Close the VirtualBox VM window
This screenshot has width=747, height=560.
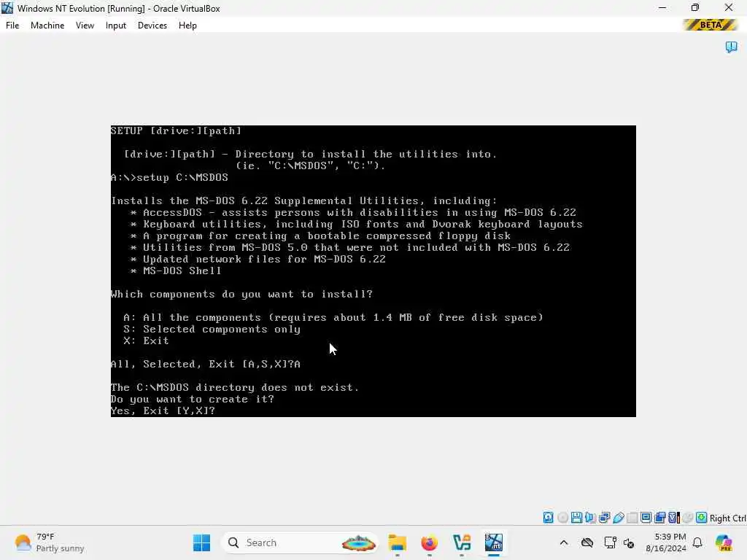[729, 8]
